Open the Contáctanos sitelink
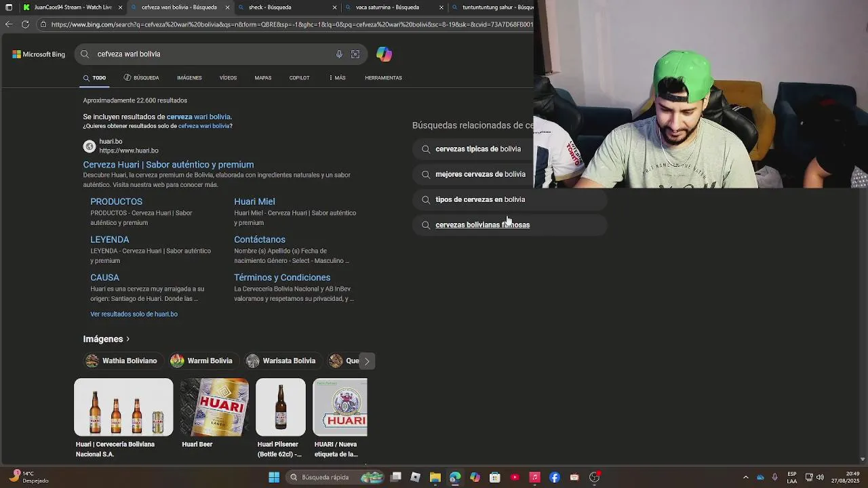This screenshot has height=488, width=868. [x=260, y=239]
